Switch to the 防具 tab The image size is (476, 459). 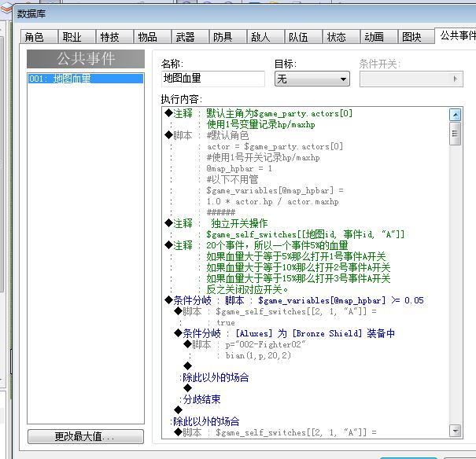tap(227, 37)
